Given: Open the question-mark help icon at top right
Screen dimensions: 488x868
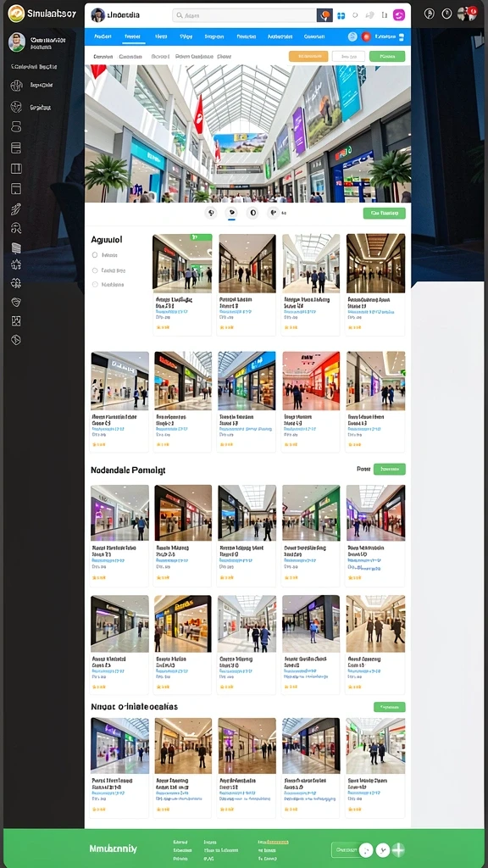Looking at the screenshot, I should (446, 14).
